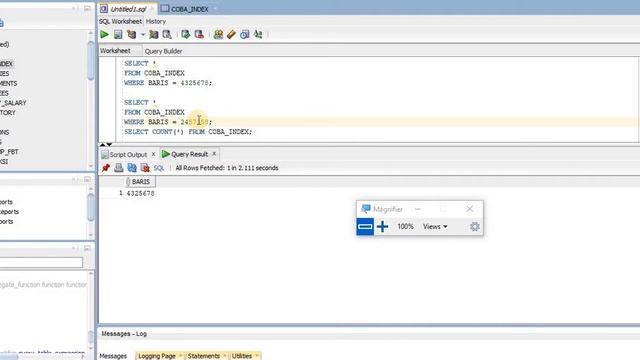Open the Magnifier Views dropdown
The height and width of the screenshot is (360, 640).
point(435,227)
